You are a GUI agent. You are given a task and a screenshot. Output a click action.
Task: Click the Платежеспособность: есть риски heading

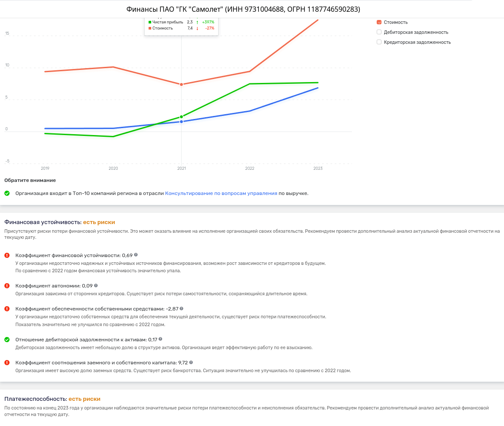coord(53,399)
